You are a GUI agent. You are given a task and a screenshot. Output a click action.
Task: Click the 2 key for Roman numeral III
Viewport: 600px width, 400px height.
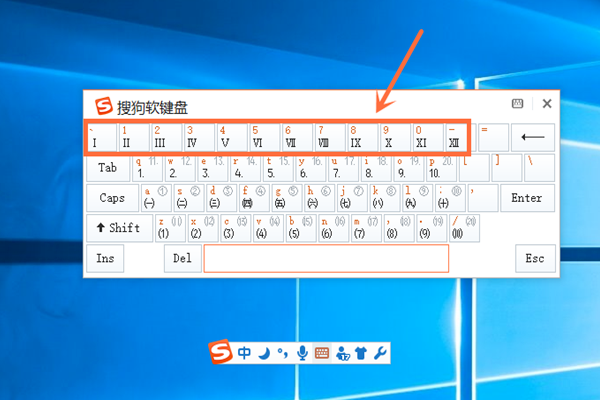pyautogui.click(x=166, y=137)
